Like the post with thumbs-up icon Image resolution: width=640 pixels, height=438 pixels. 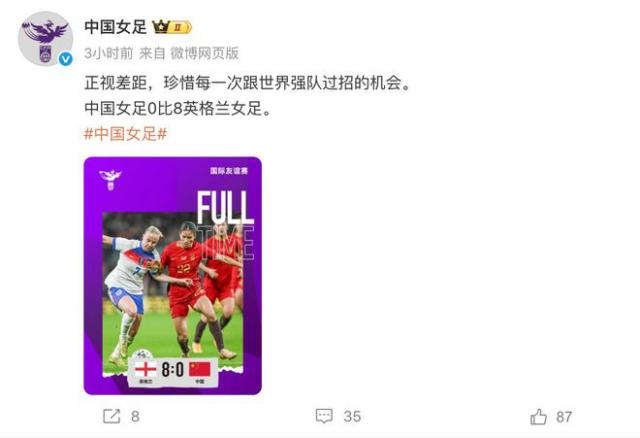pyautogui.click(x=538, y=417)
